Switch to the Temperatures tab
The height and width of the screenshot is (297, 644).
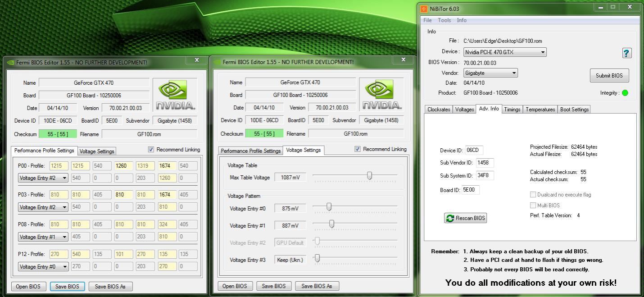540,110
